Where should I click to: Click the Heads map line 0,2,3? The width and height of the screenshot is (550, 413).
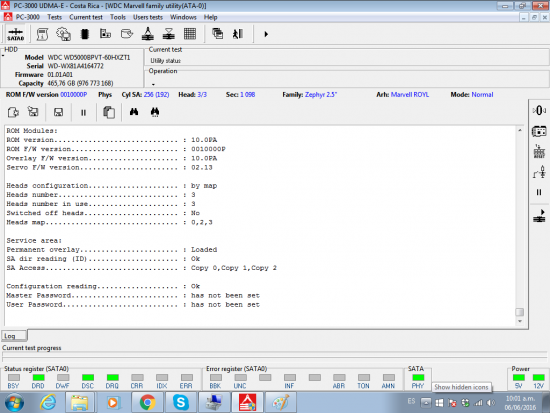point(109,222)
